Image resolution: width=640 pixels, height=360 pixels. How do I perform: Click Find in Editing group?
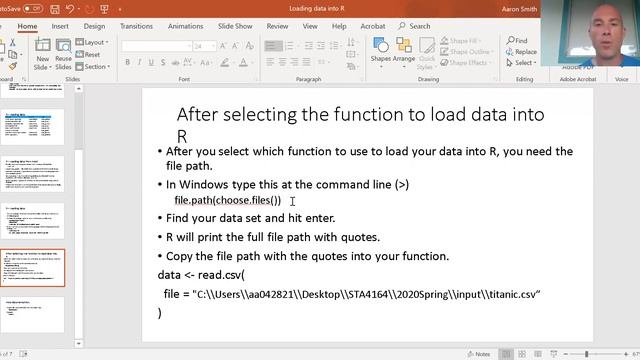pos(517,40)
